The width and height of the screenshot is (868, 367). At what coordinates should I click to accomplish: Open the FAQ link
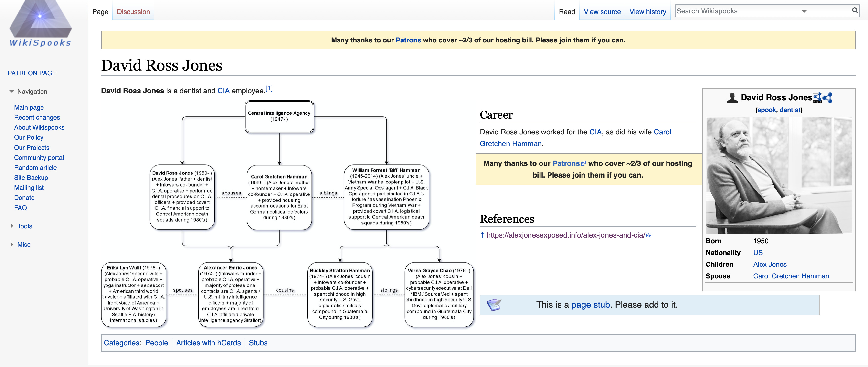click(x=21, y=208)
